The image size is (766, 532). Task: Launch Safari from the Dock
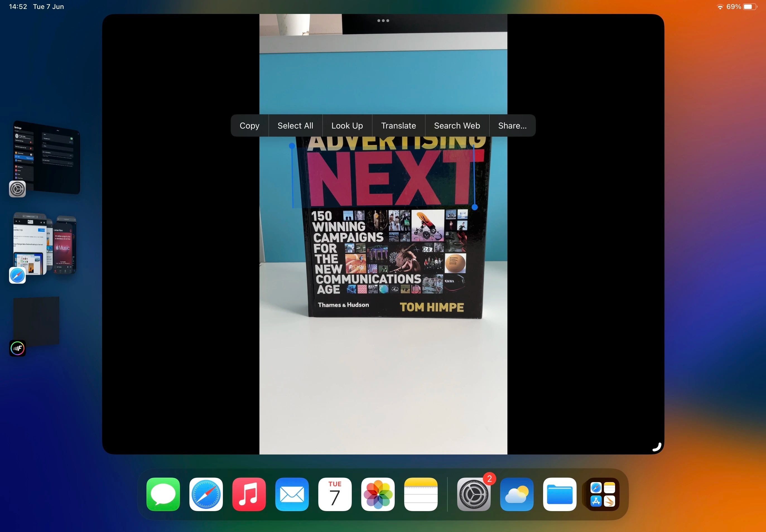point(206,494)
